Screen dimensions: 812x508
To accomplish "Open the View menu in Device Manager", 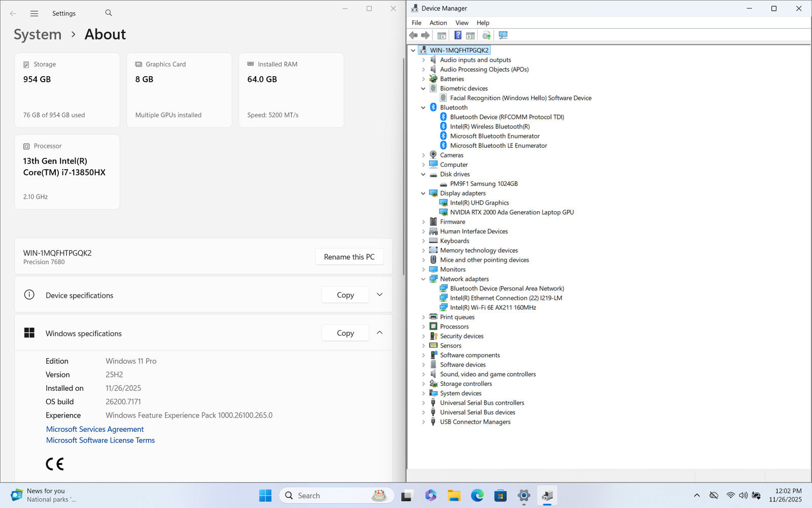I will tap(461, 23).
